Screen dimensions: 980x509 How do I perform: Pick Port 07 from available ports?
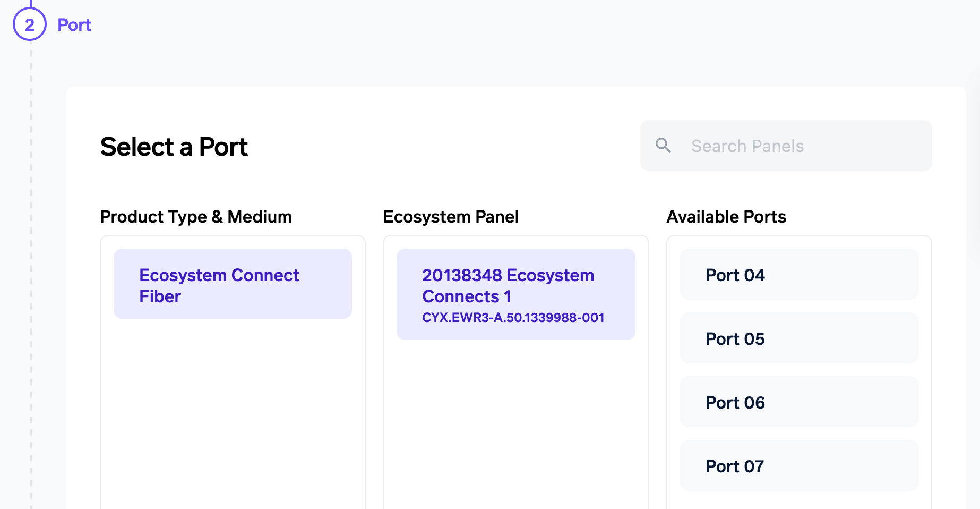coord(798,466)
